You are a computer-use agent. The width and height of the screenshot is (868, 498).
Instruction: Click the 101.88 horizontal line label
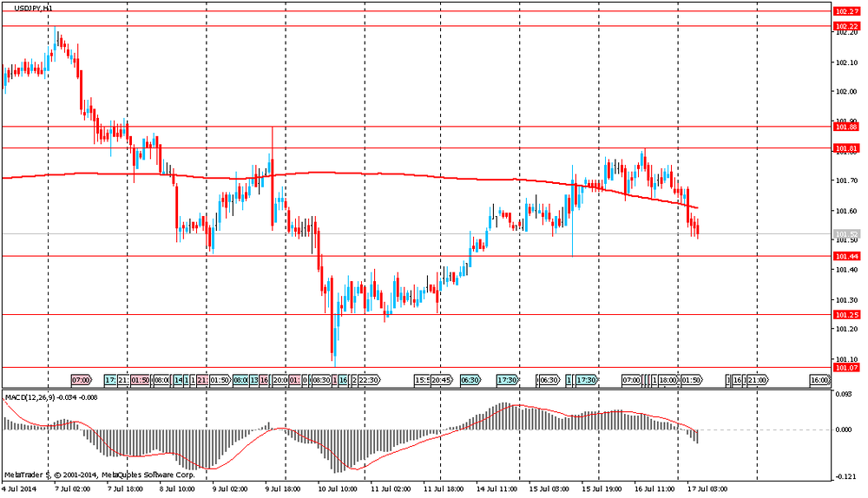pyautogui.click(x=845, y=127)
